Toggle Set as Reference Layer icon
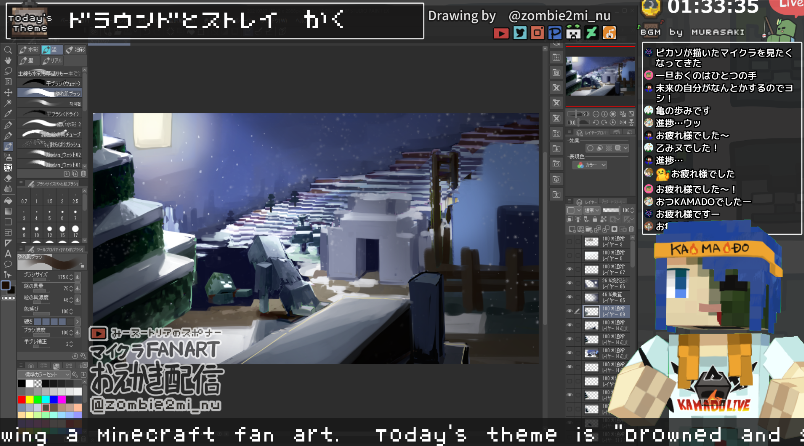Screen dimensions: 804x446 579,219
